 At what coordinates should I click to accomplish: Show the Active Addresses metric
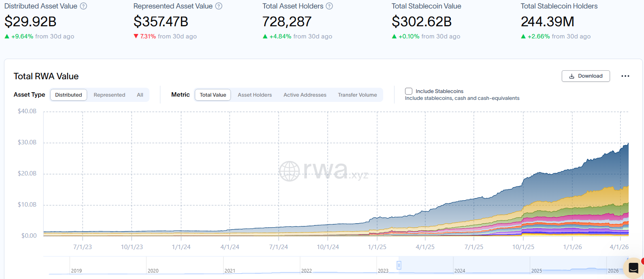click(305, 95)
